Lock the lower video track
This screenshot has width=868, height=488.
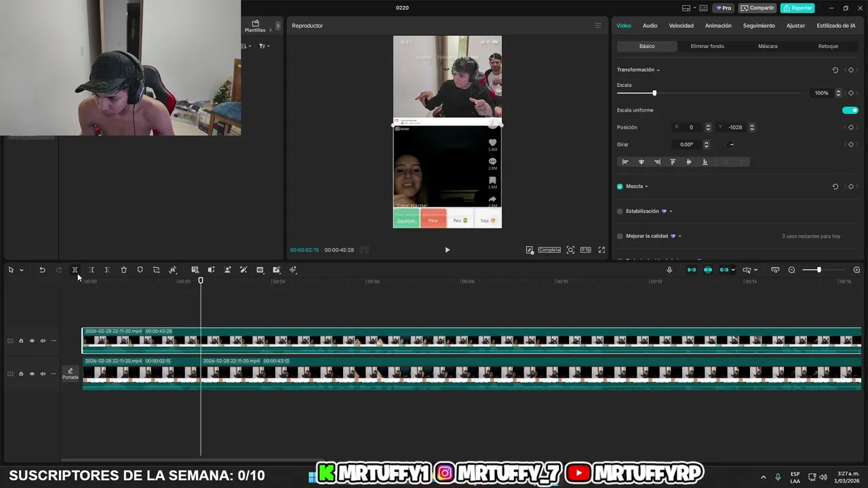(x=21, y=373)
